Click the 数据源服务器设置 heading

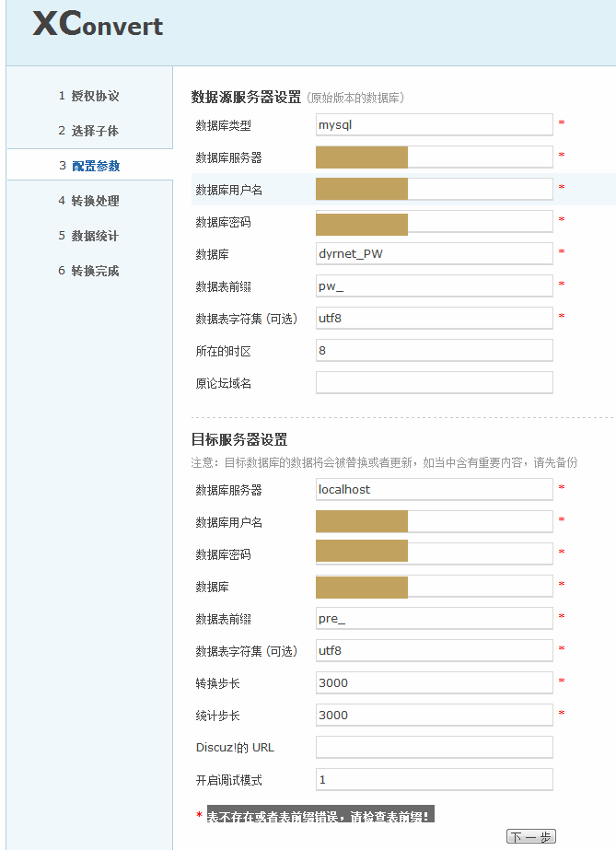pos(246,97)
